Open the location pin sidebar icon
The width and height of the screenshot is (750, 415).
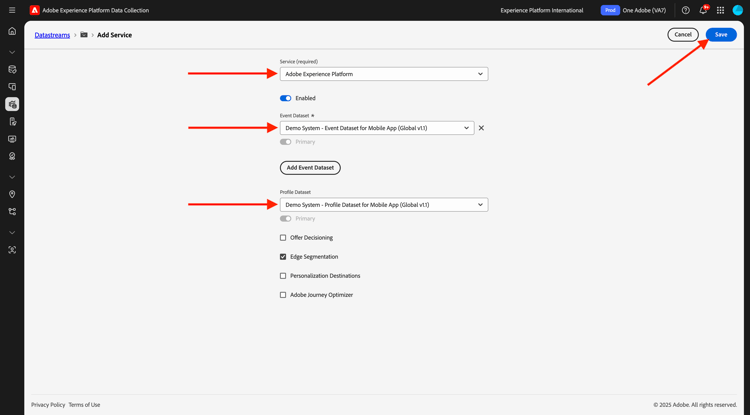coord(12,194)
